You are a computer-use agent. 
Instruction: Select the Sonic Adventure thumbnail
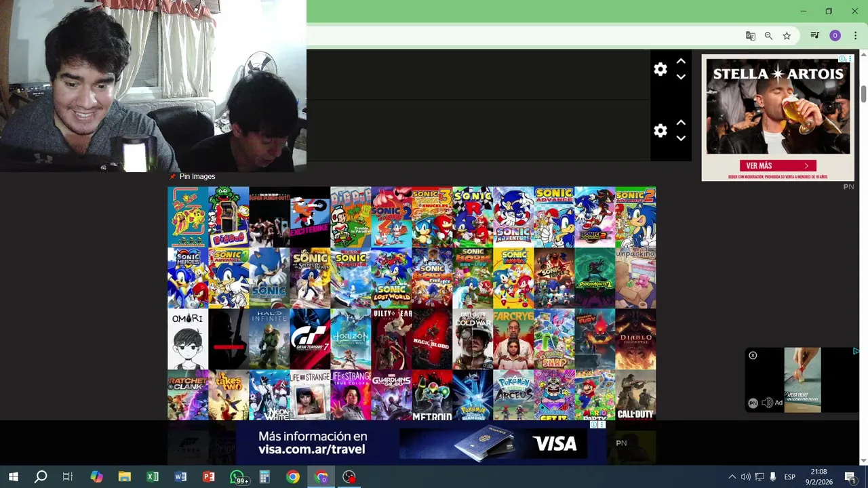[513, 217]
